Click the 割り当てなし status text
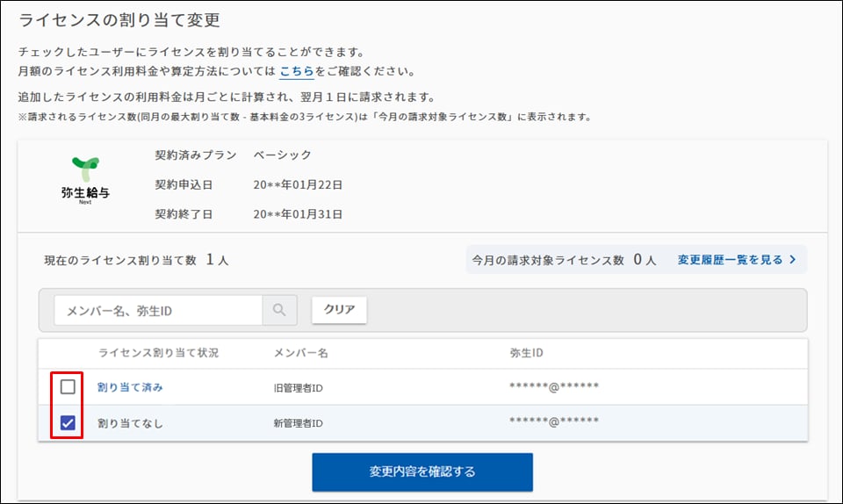 pos(130,423)
